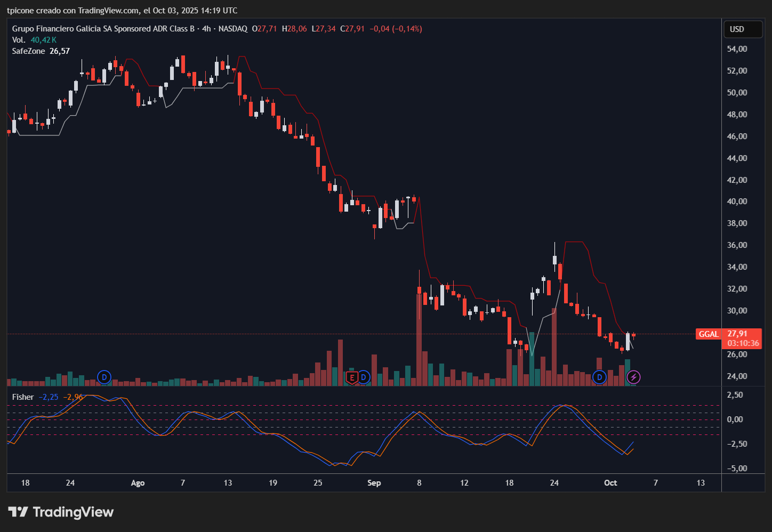Viewport: 772px width, 532px height.
Task: Select the Grupo Financiero Galicia symbol title
Action: [103, 29]
